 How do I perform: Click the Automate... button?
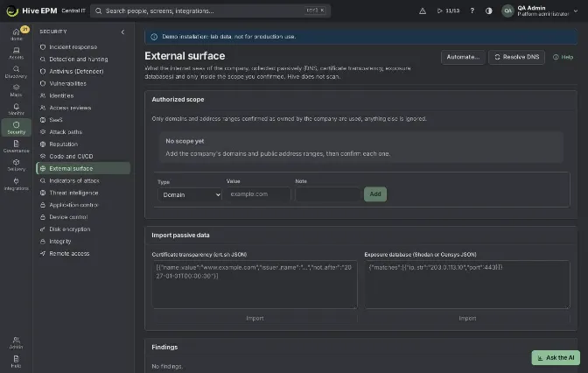point(463,57)
